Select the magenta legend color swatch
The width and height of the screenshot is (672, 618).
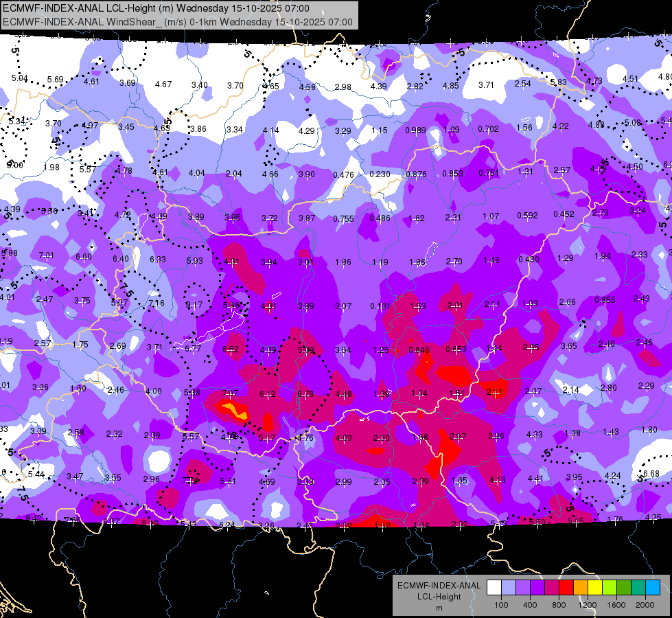click(x=552, y=588)
